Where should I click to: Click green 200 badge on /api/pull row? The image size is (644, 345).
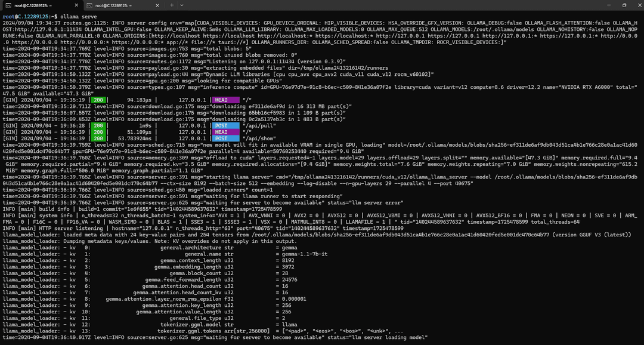pyautogui.click(x=99, y=125)
